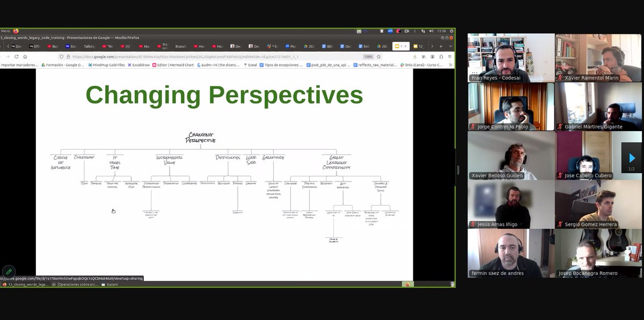This screenshot has height=320, width=644.
Task: Click the green pencil annotation button
Action: pos(8,272)
